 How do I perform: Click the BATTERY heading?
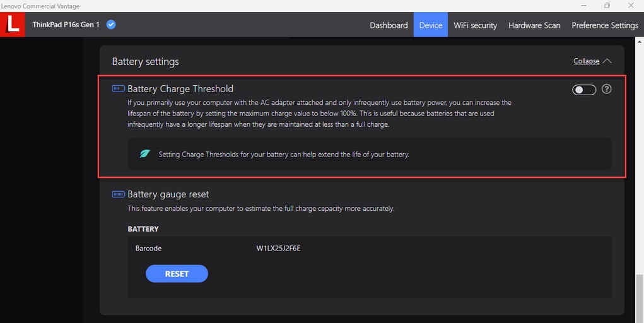pyautogui.click(x=143, y=229)
